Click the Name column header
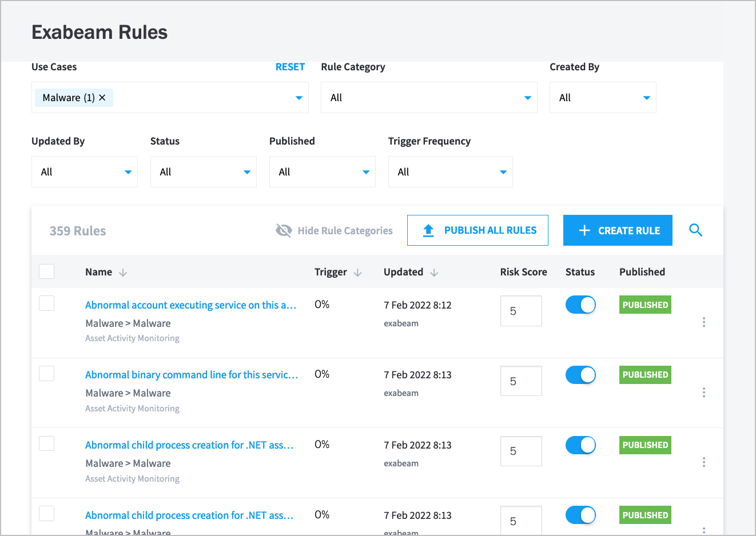 click(98, 272)
